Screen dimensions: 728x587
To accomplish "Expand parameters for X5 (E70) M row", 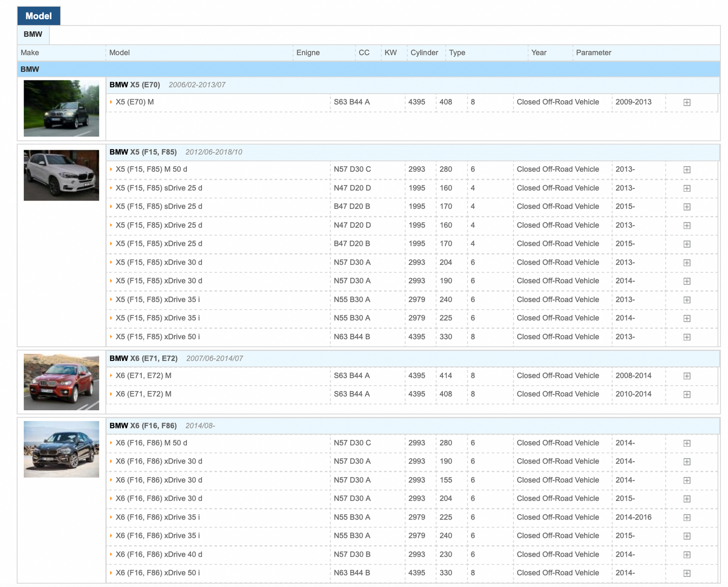I will (687, 102).
